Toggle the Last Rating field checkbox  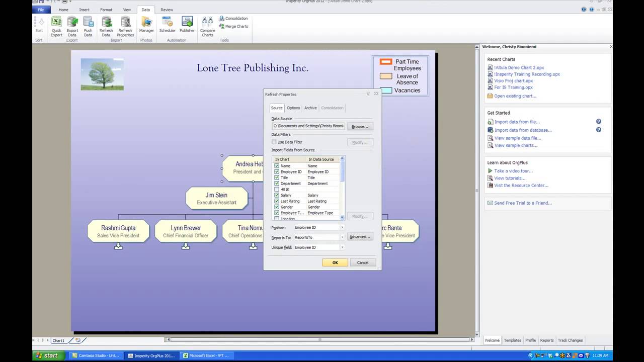tap(277, 201)
